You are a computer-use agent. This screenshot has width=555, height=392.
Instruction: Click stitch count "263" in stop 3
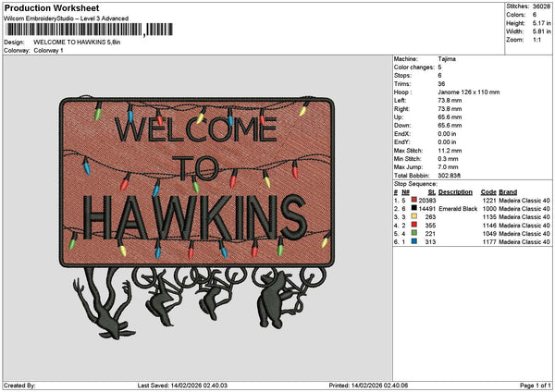[430, 217]
